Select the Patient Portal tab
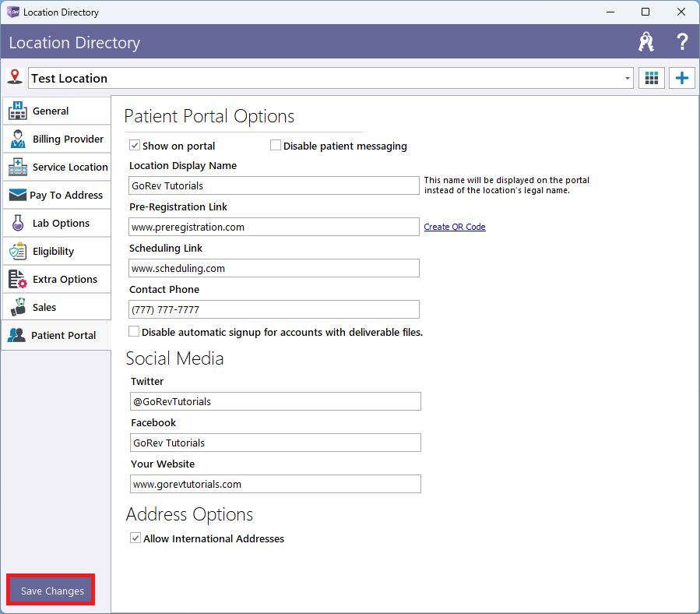 click(57, 335)
